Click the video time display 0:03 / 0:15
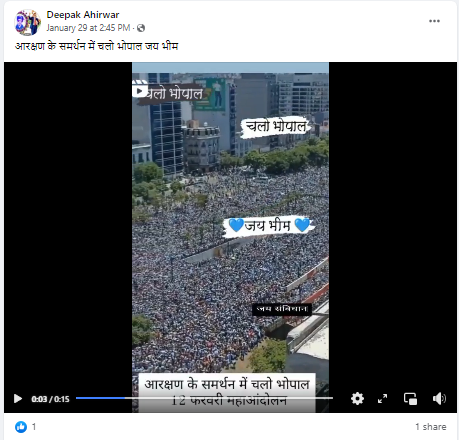The image size is (459, 440). [50, 399]
